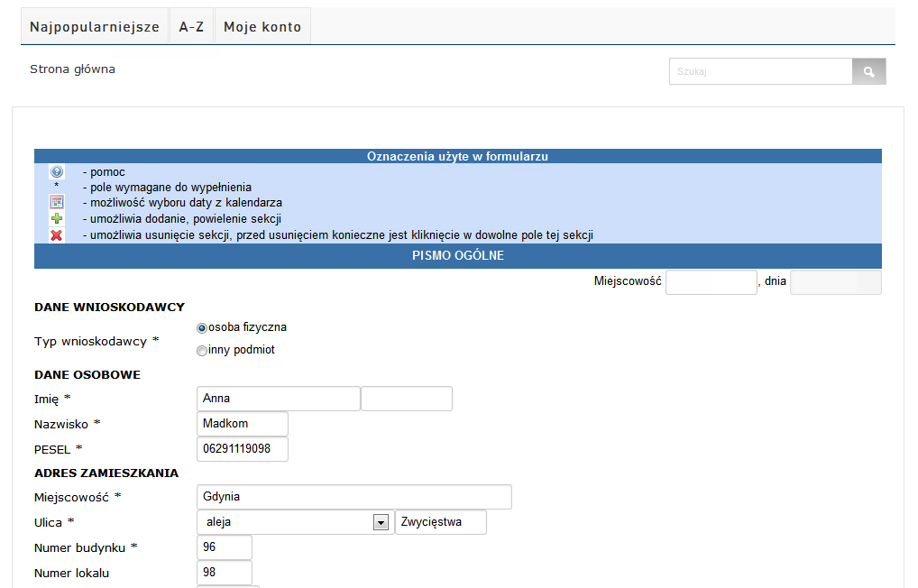The height and width of the screenshot is (588, 918).
Task: Click the Nazwisko field containing Madkom
Action: point(242,424)
